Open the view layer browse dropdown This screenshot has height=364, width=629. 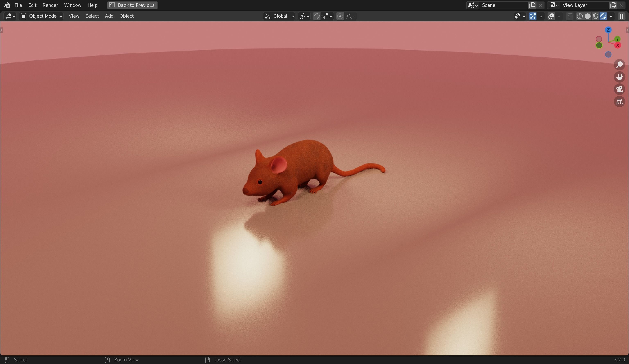[553, 5]
